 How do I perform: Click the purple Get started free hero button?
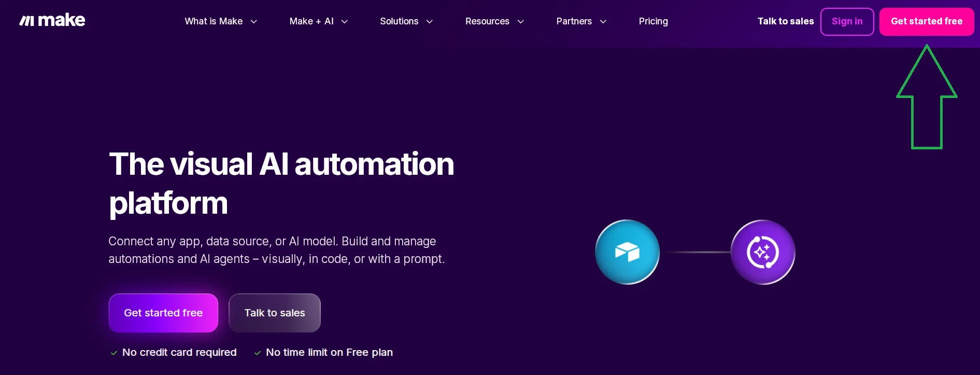(x=163, y=313)
